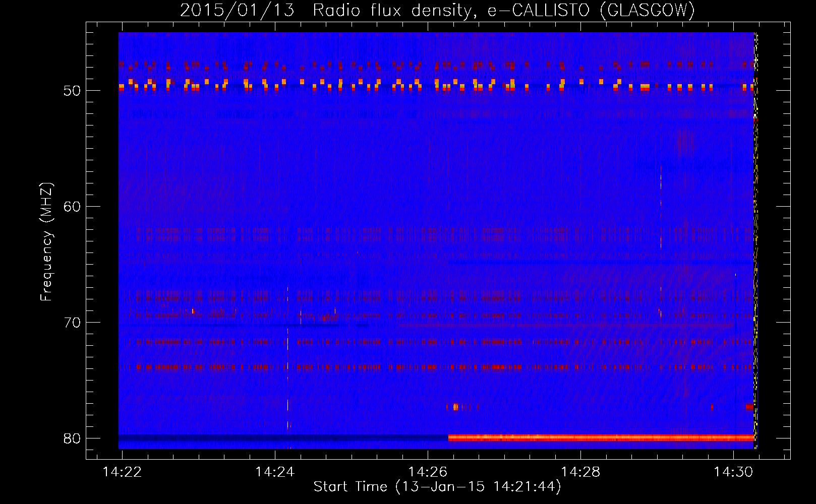Image resolution: width=816 pixels, height=504 pixels.
Task: Click the plot title with date 2015/01/13
Action: click(x=437, y=10)
